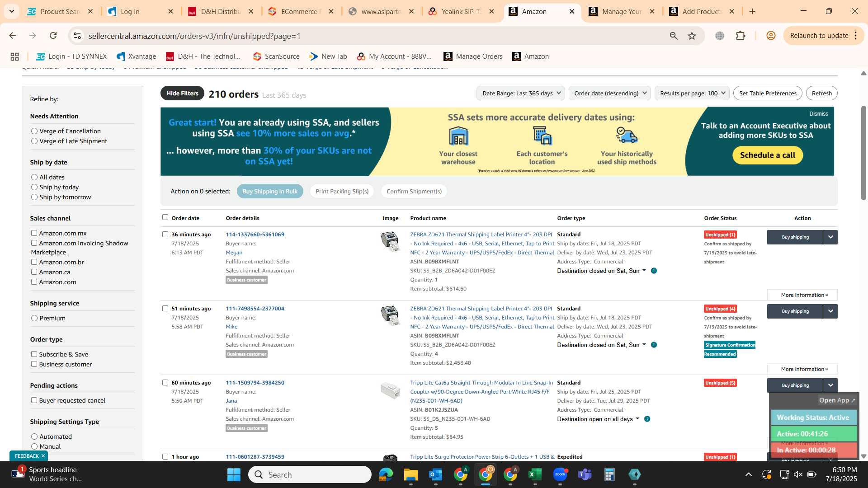The image size is (868, 488).
Task: Open Order date (descending) sort dropdown
Action: click(609, 93)
